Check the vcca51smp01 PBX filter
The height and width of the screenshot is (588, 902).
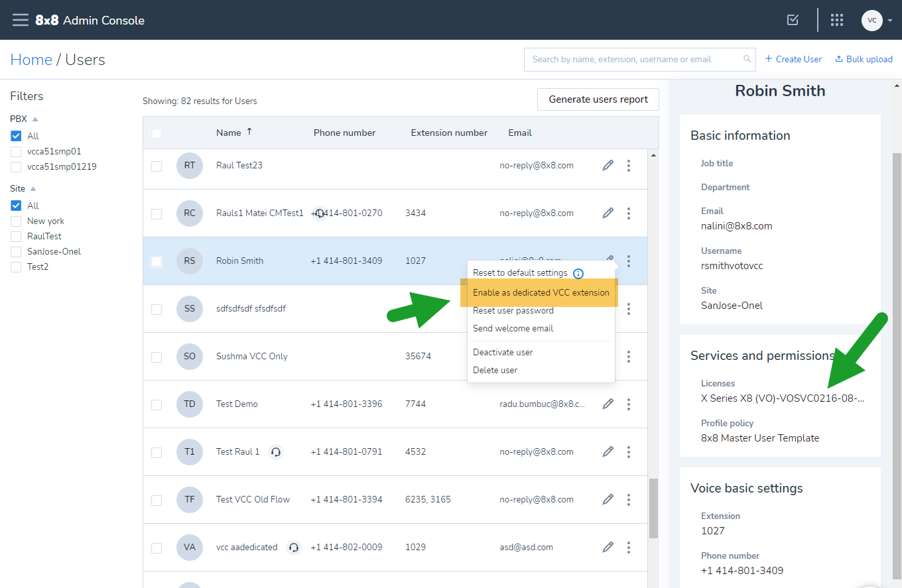tap(16, 151)
